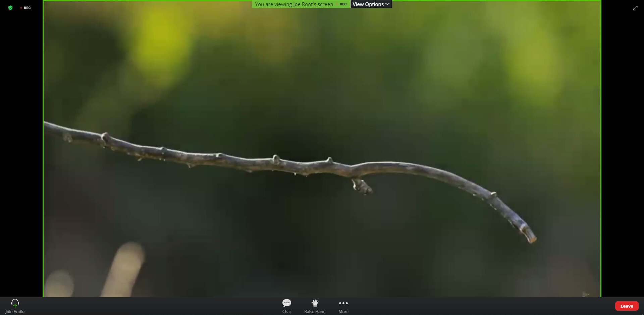This screenshot has width=644, height=315.
Task: Open the More options menu
Action: click(343, 306)
